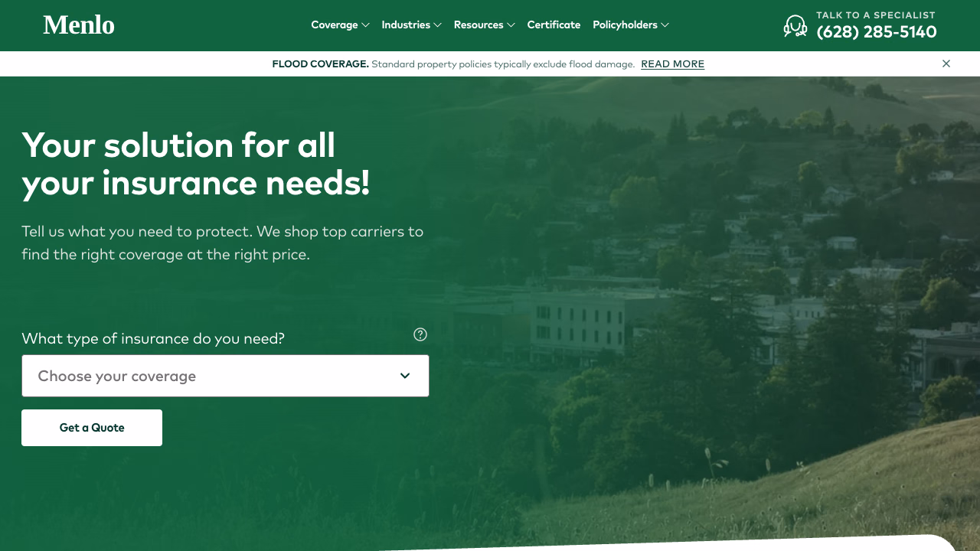Select the "What type of insurance" label
This screenshot has height=551, width=980.
[x=153, y=338]
